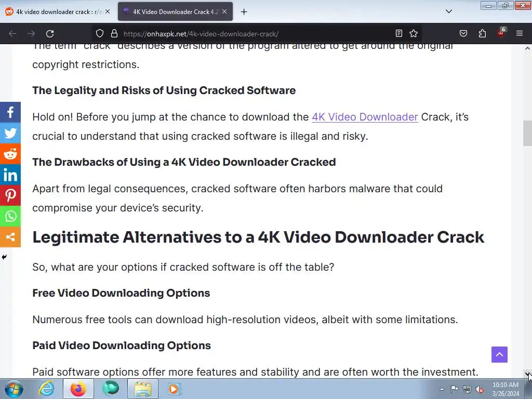Viewport: 532px width, 399px height.
Task: Toggle reader view icon
Action: pos(399,33)
